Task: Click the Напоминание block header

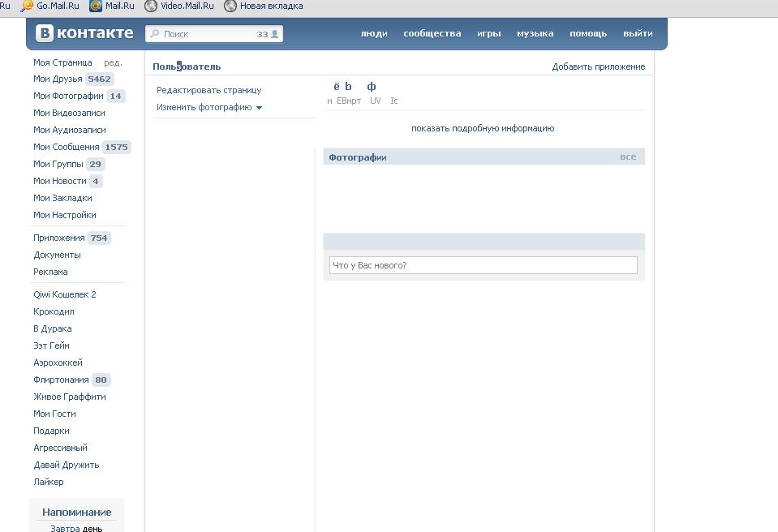Action: tap(77, 513)
